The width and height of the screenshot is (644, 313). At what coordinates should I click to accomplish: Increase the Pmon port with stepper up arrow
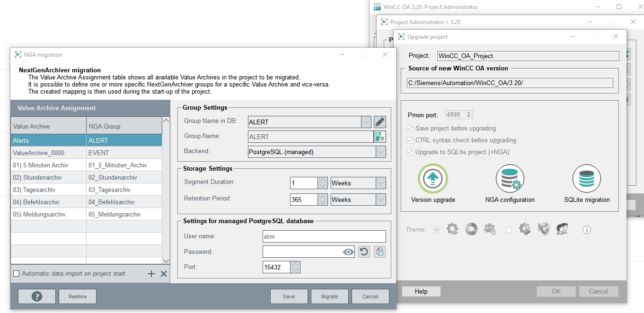469,113
